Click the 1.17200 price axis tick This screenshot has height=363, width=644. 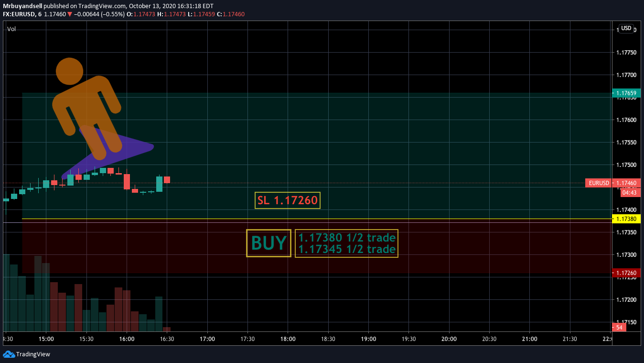(626, 300)
